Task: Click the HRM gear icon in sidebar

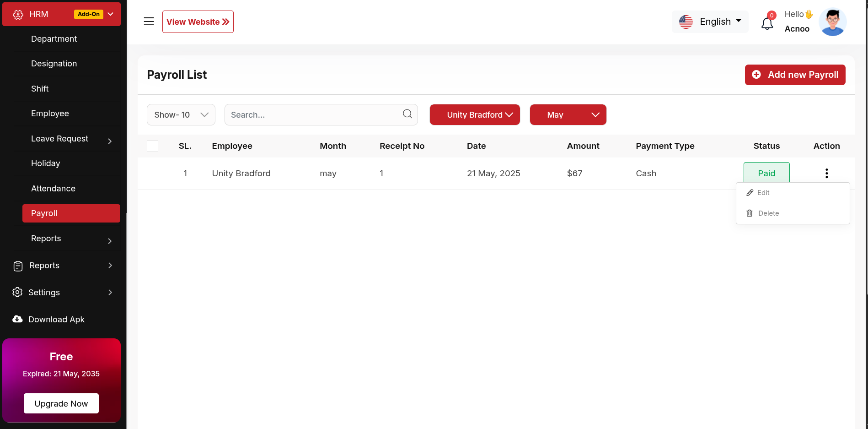Action: coord(18,15)
